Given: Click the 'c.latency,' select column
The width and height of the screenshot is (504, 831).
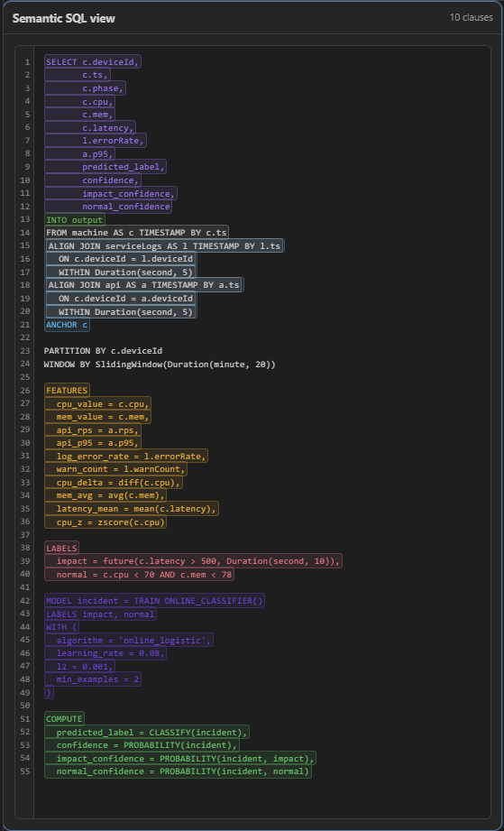Looking at the screenshot, I should click(x=90, y=128).
